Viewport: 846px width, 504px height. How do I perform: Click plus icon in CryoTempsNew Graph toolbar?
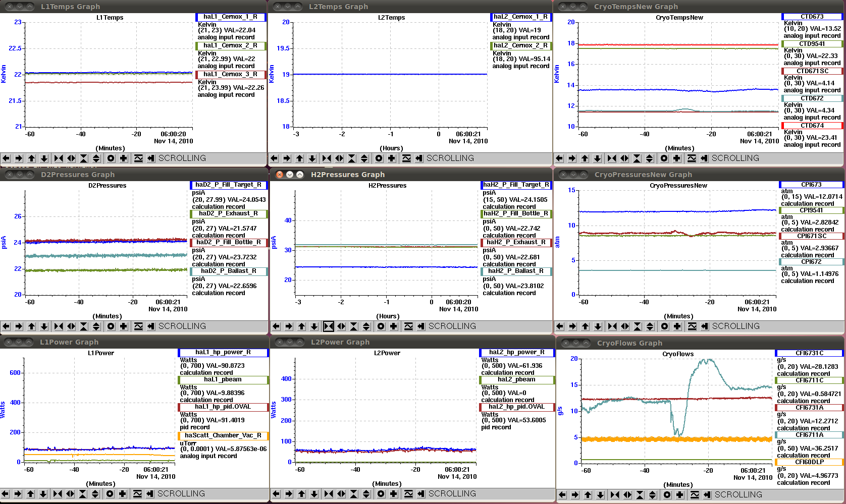click(677, 158)
